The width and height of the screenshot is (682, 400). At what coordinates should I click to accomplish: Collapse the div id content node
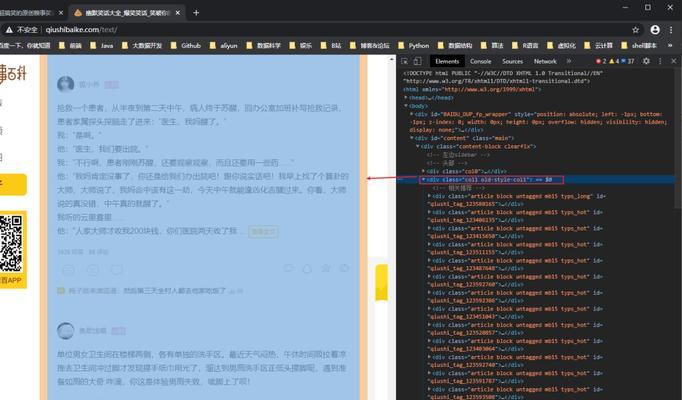[x=411, y=138]
